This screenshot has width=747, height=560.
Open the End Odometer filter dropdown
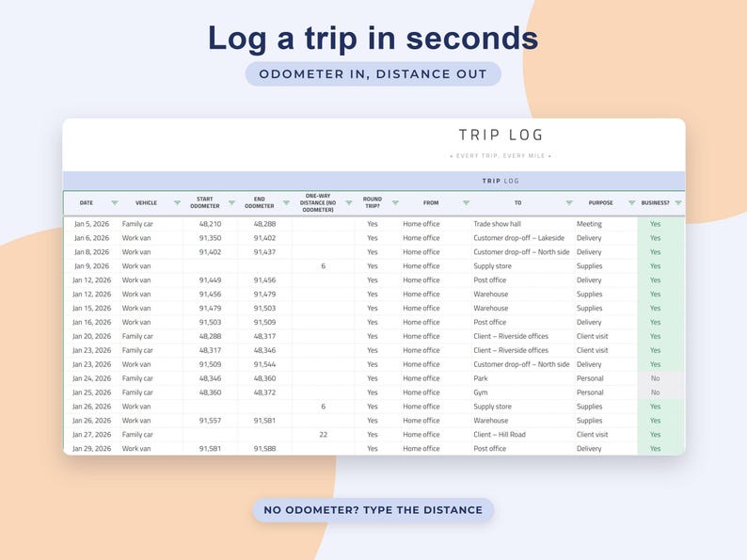(x=286, y=203)
